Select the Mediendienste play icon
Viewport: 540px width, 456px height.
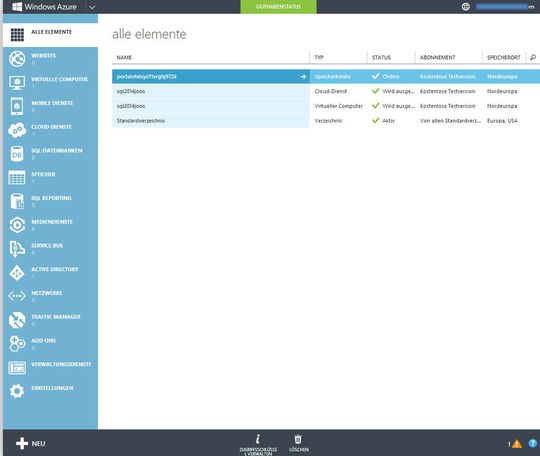click(17, 225)
